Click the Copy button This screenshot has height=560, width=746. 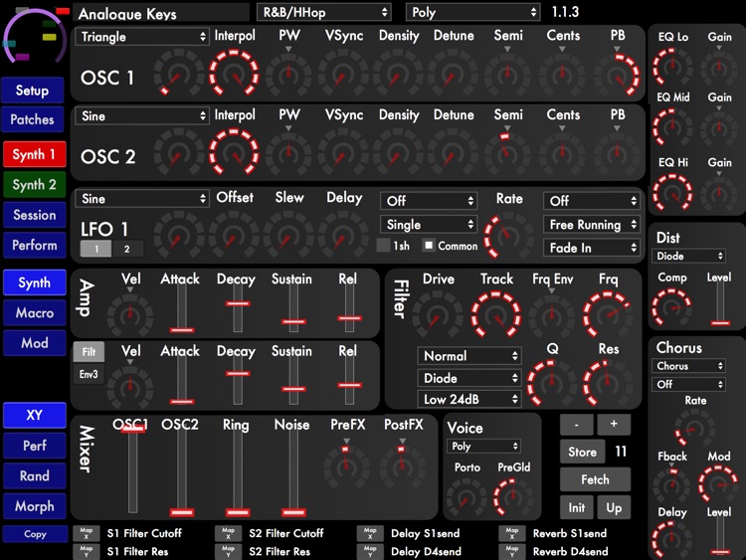click(x=35, y=534)
